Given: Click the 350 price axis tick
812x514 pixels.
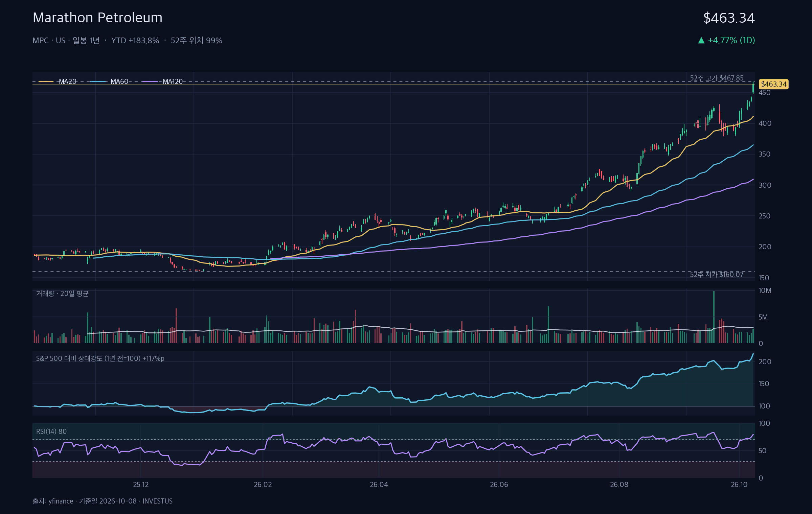Looking at the screenshot, I should pyautogui.click(x=765, y=154).
